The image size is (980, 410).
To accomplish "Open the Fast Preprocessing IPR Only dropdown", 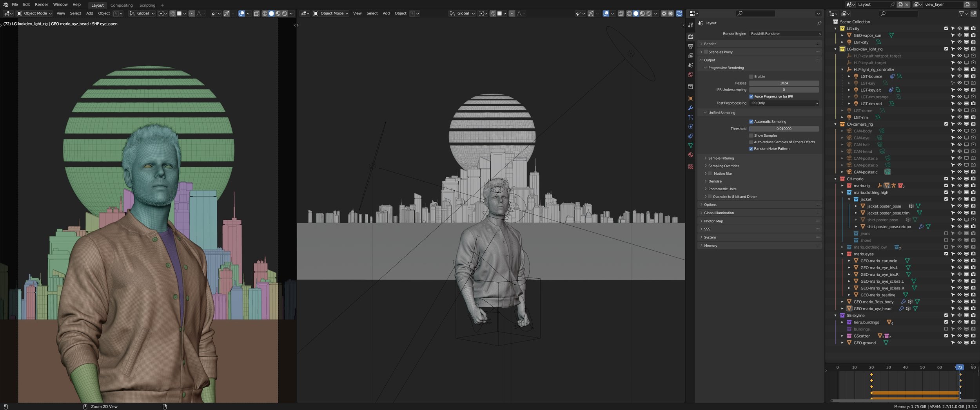I will [784, 103].
